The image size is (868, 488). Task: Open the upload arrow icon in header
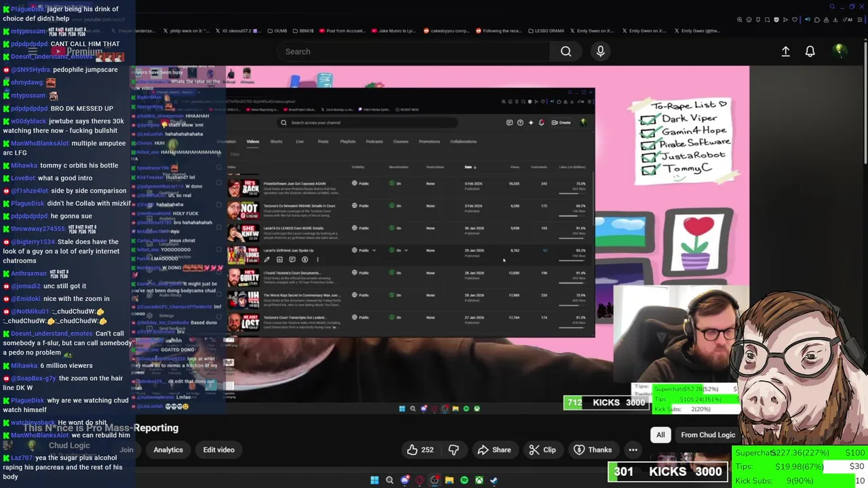[785, 52]
